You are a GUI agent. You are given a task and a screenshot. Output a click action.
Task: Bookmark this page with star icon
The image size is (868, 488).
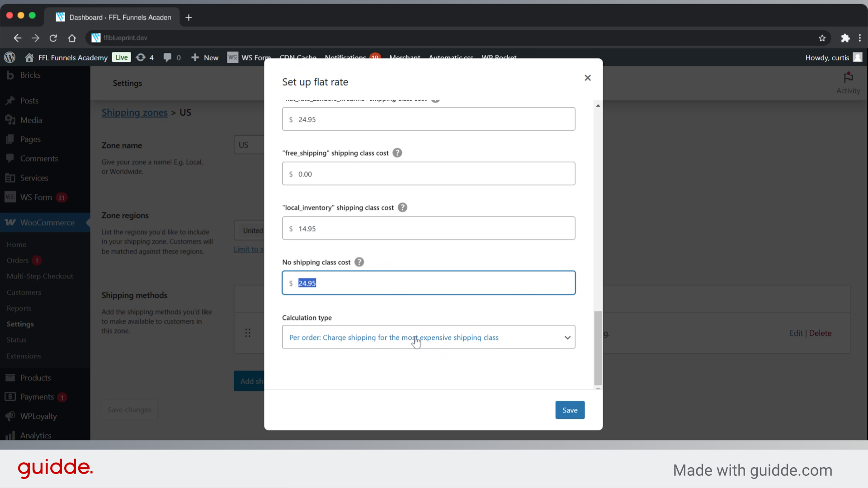click(x=822, y=38)
